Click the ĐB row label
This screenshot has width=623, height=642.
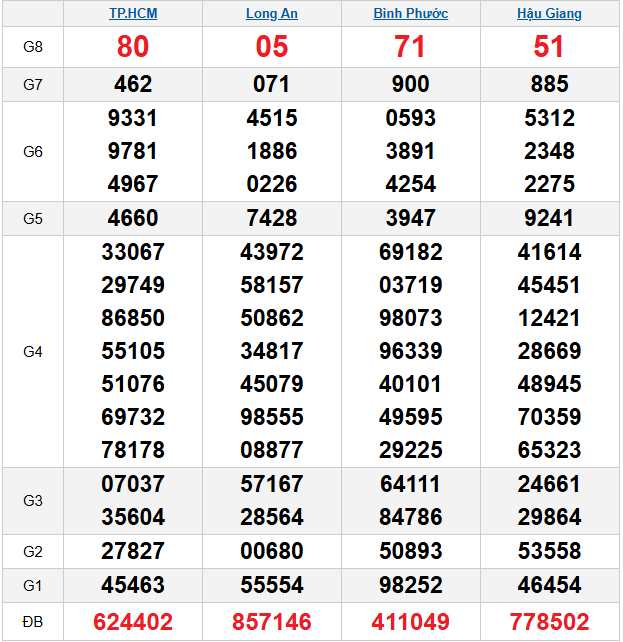(33, 622)
